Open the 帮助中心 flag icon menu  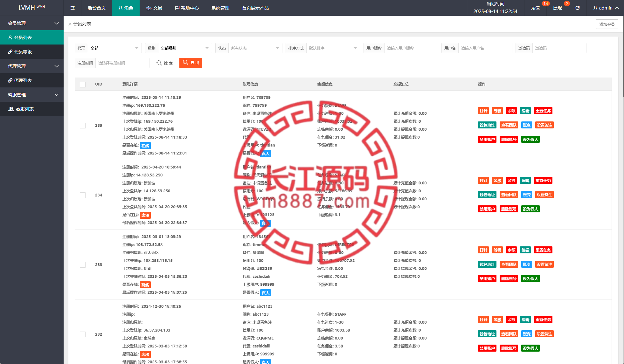(177, 8)
